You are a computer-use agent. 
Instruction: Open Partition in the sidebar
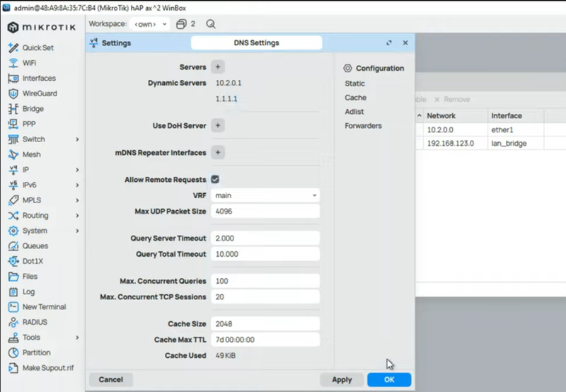(x=37, y=352)
